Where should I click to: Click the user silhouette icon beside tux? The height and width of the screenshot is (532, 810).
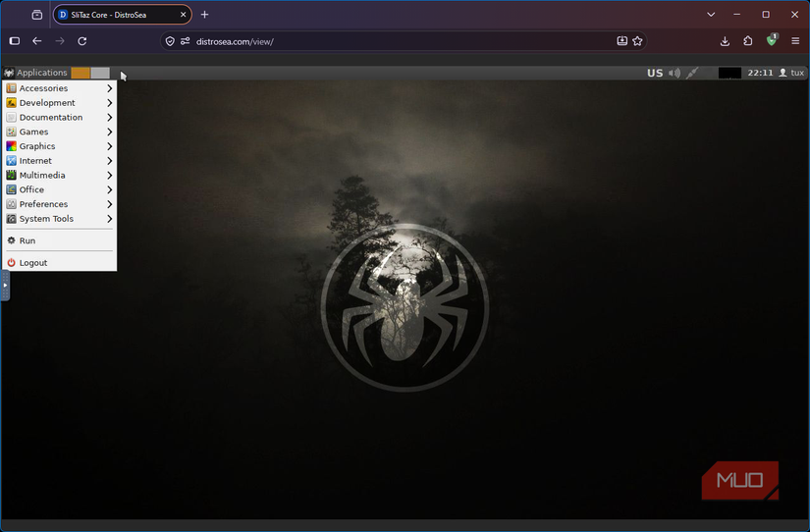(783, 73)
